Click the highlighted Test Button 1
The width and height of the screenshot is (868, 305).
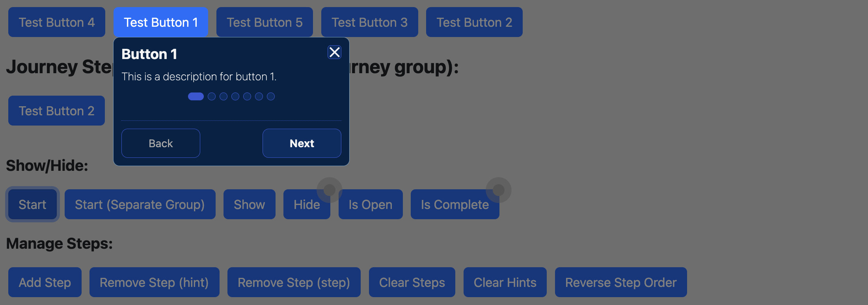click(x=161, y=22)
